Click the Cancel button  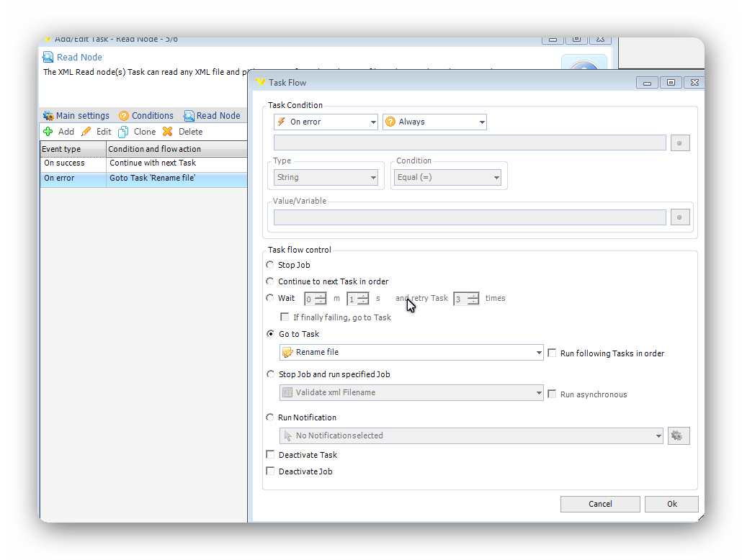pos(599,504)
